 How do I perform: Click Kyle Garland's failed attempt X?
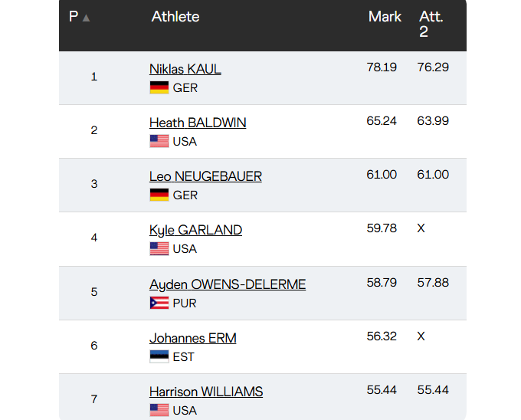click(x=421, y=228)
